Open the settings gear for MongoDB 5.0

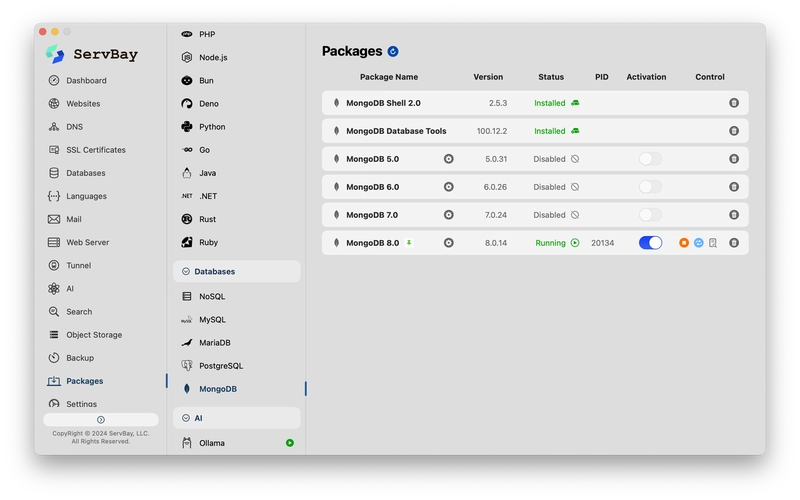[x=448, y=159]
